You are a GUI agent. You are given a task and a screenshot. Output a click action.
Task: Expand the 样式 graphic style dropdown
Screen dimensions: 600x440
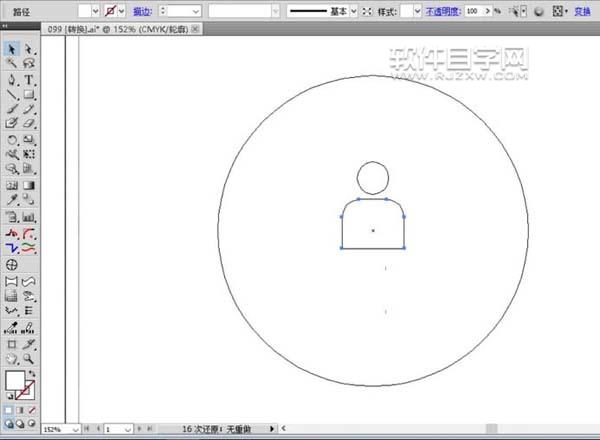tap(417, 11)
